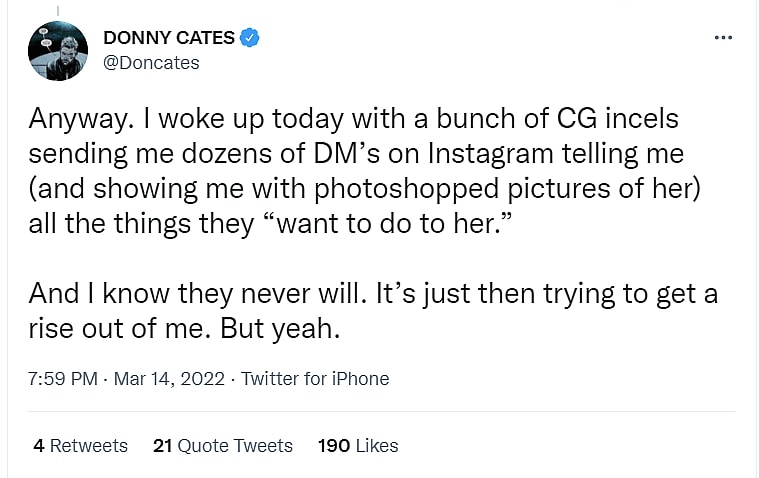View the 21 Quote Tweets list
Image resolution: width=759 pixels, height=478 pixels.
(222, 445)
